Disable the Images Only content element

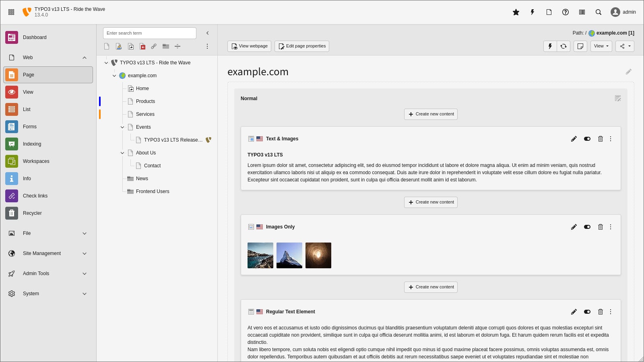pos(587,227)
